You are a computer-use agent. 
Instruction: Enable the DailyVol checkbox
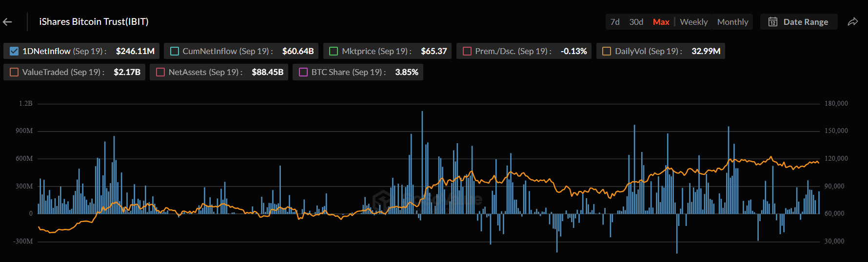click(607, 51)
